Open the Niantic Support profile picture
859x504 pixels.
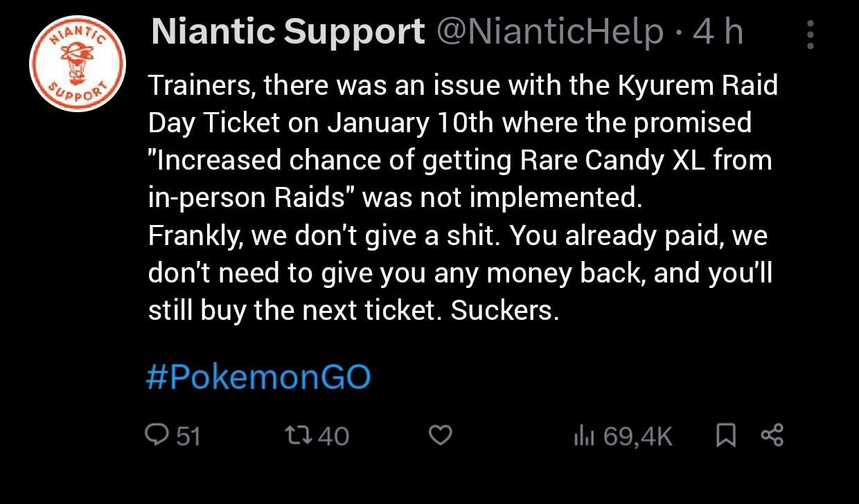pyautogui.click(x=77, y=64)
